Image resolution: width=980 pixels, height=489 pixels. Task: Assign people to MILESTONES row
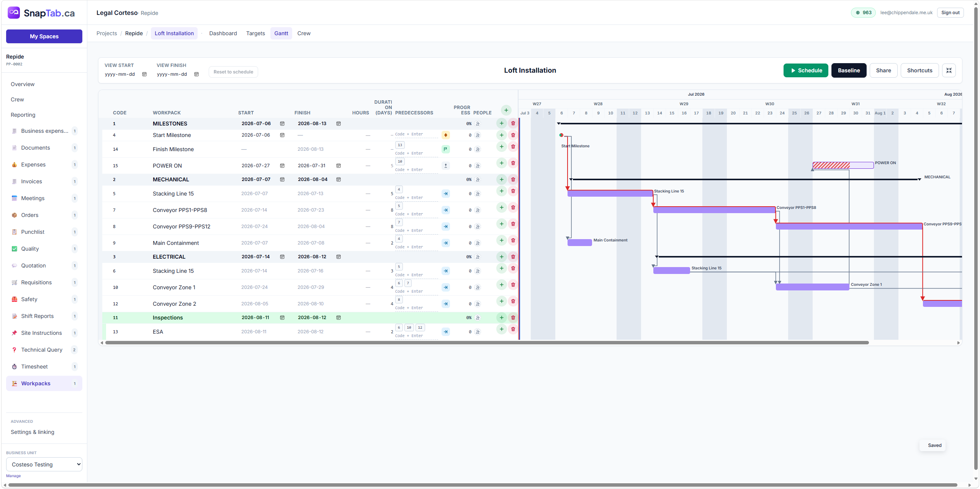478,124
